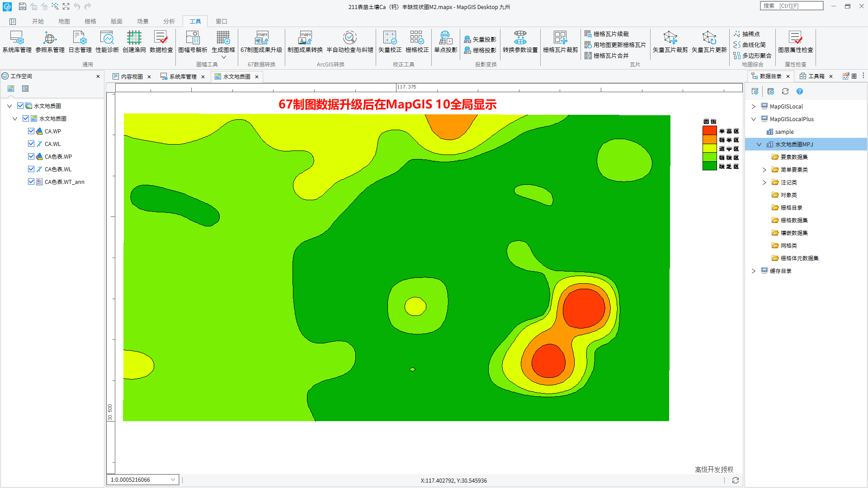Uncheck the CA色表.WT_ann layer
Image resolution: width=868 pixels, height=488 pixels.
click(x=31, y=182)
